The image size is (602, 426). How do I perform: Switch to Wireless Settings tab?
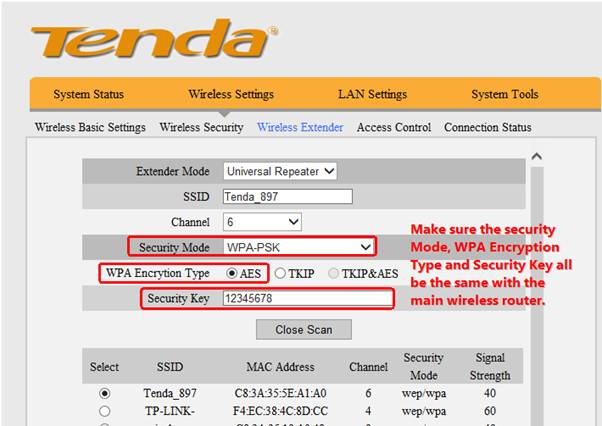[x=230, y=95]
